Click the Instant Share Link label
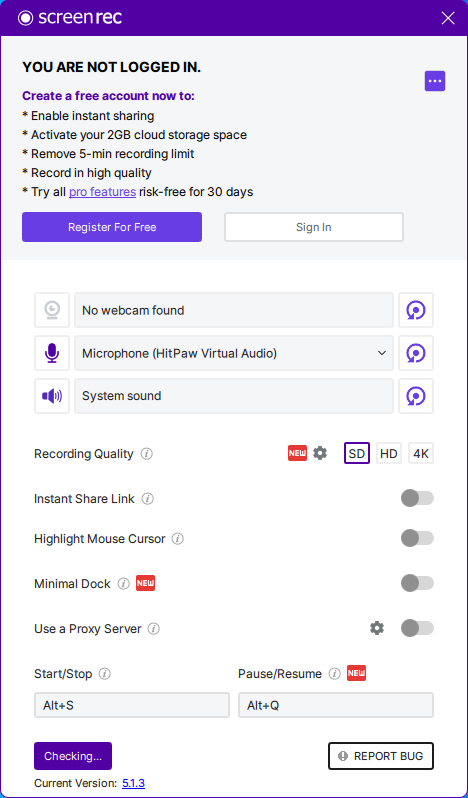 (x=84, y=499)
